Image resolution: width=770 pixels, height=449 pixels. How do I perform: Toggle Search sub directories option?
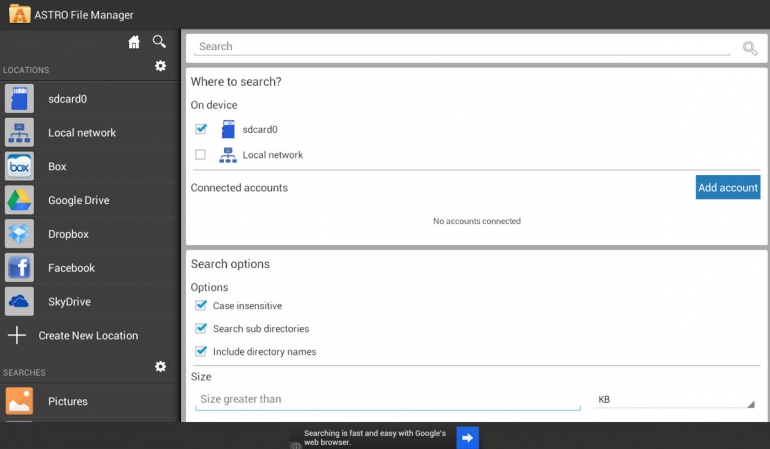click(x=201, y=329)
